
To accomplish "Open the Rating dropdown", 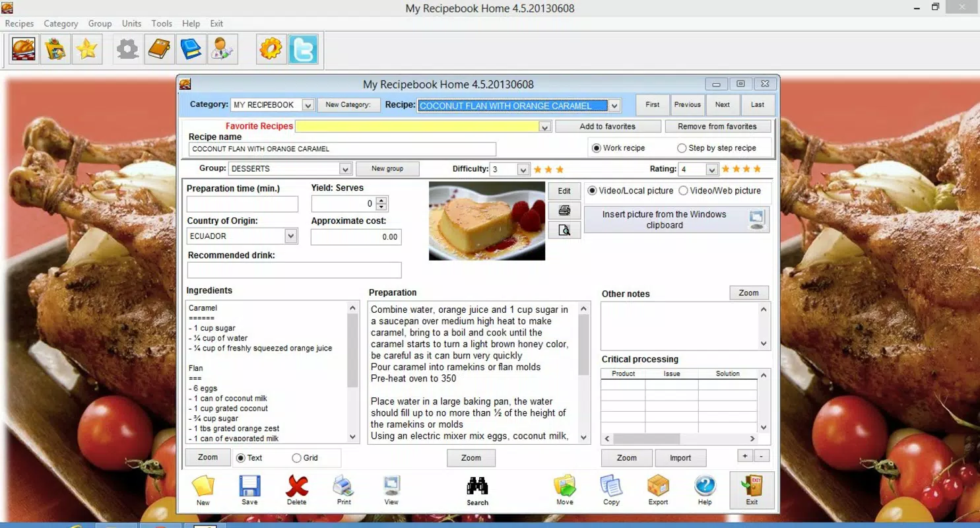I will click(x=711, y=170).
